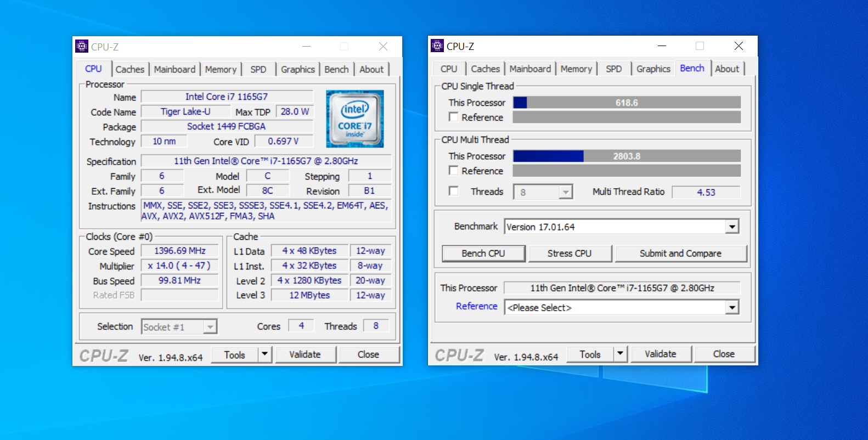Start the Bench CPU test
The height and width of the screenshot is (440, 868).
(x=483, y=253)
